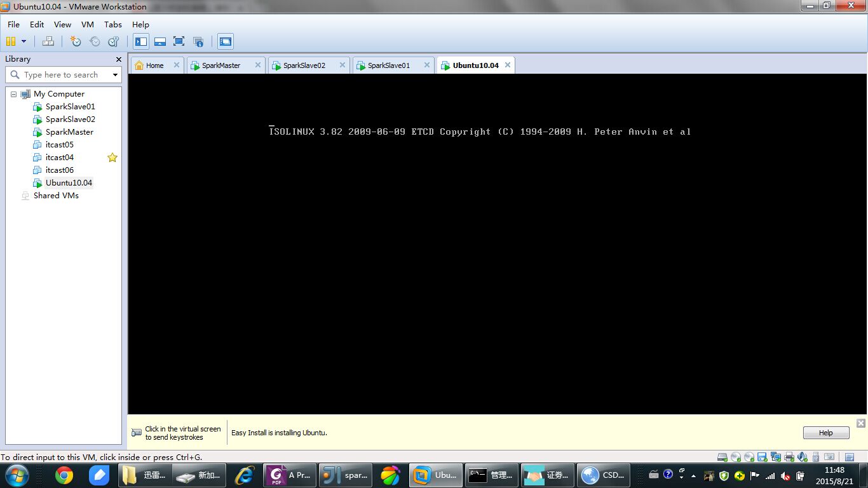This screenshot has width=868, height=488.
Task: Open Internet Explorer from the taskbar
Action: pyautogui.click(x=244, y=475)
